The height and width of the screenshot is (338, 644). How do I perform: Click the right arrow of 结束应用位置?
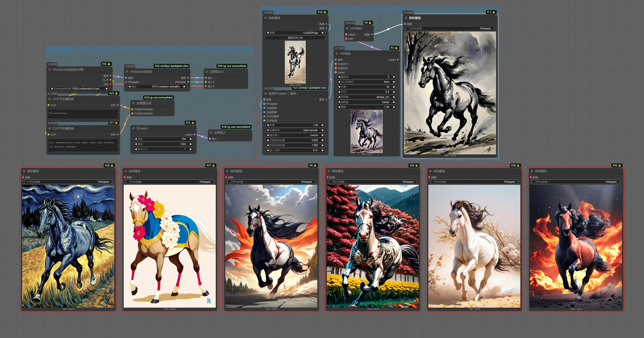click(x=323, y=145)
